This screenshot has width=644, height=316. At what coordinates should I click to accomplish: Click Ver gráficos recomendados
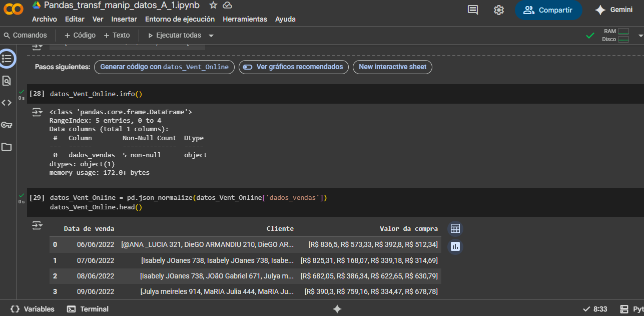(293, 67)
